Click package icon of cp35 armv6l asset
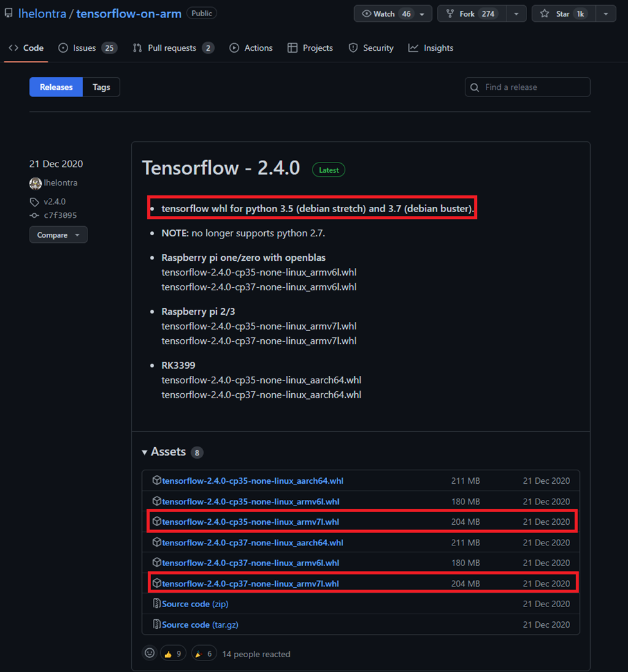628x672 pixels. pyautogui.click(x=157, y=501)
